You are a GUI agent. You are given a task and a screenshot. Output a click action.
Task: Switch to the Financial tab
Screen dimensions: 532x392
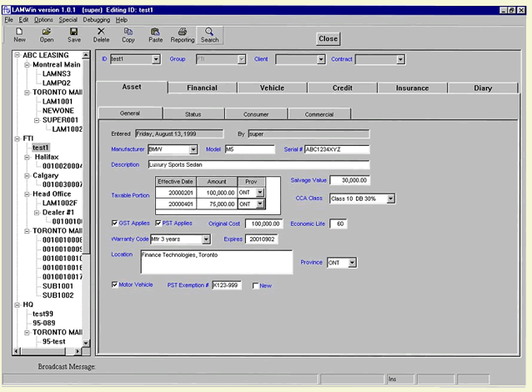coord(202,88)
